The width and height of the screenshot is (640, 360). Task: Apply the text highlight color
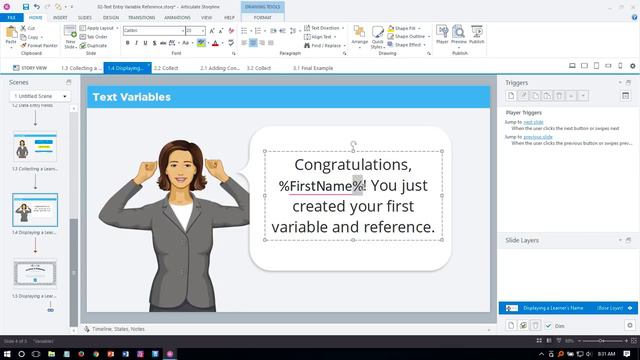pos(201,43)
